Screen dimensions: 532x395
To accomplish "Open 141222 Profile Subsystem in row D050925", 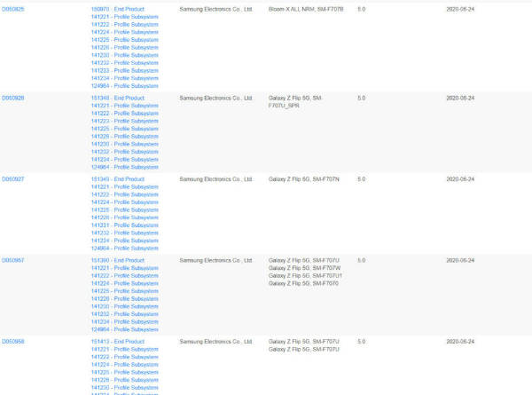I will point(124,25).
